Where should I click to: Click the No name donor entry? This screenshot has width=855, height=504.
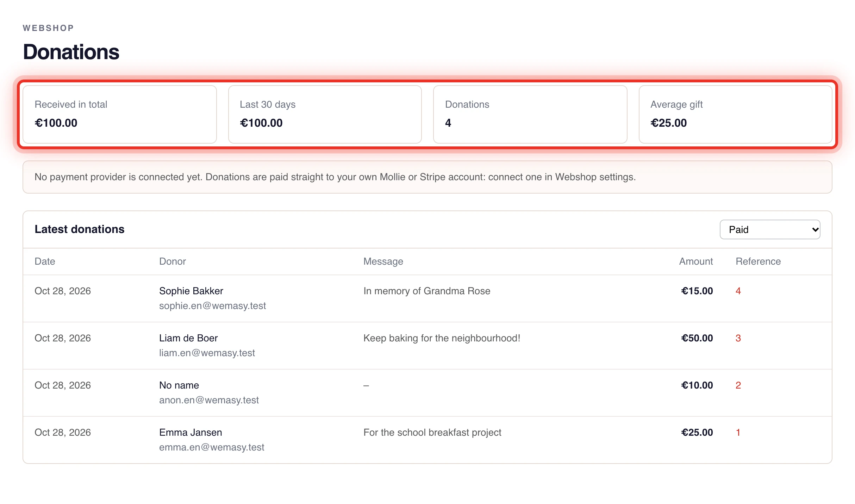tap(179, 385)
